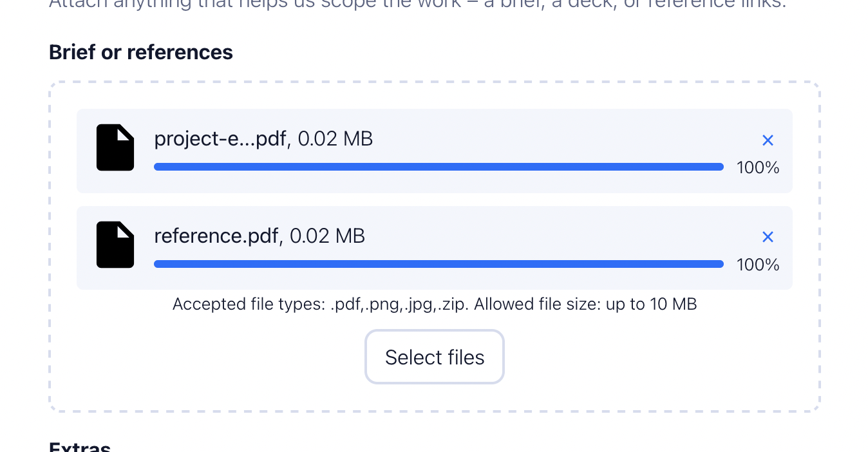Click the Extras section heading
The image size is (868, 452).
coord(80,447)
